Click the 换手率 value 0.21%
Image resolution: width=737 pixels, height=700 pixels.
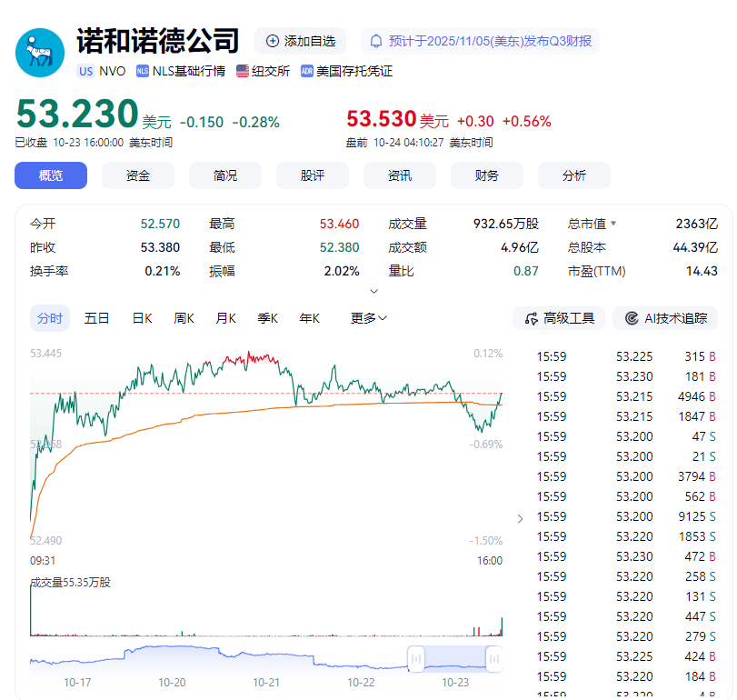click(x=163, y=271)
